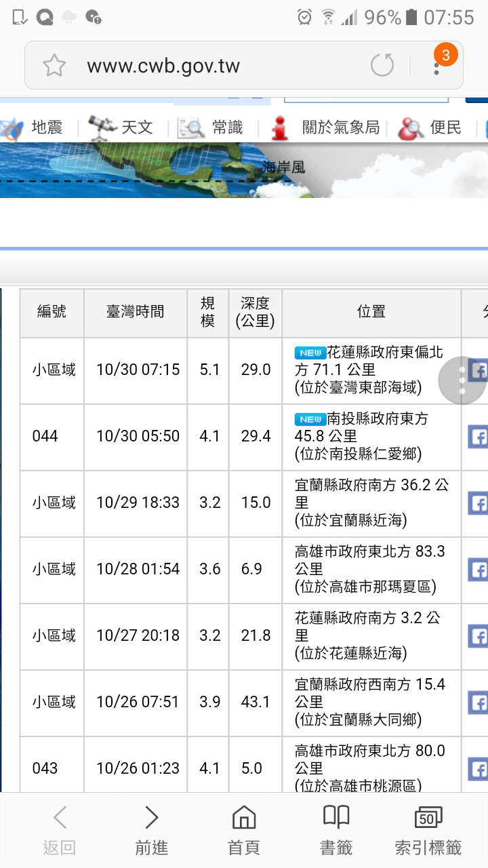The image size is (488, 868).
Task: Share the 10/27 20:18 earthquake on Facebook
Action: (x=478, y=636)
